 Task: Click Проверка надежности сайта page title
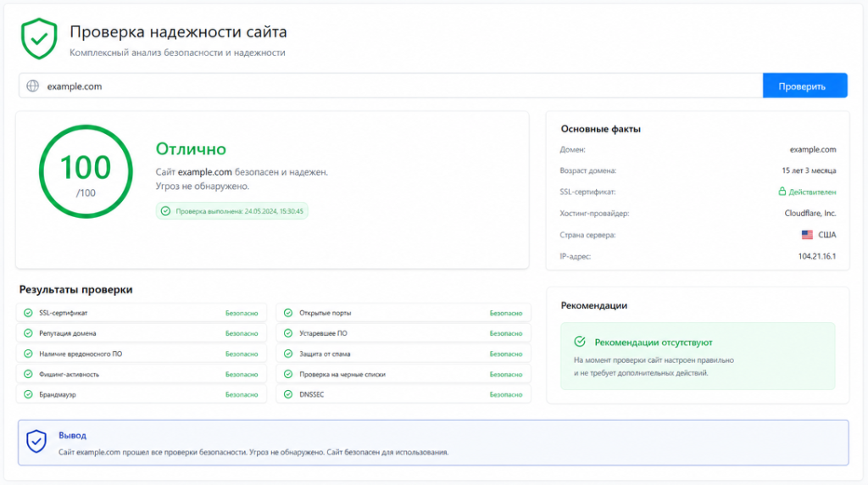coord(178,32)
